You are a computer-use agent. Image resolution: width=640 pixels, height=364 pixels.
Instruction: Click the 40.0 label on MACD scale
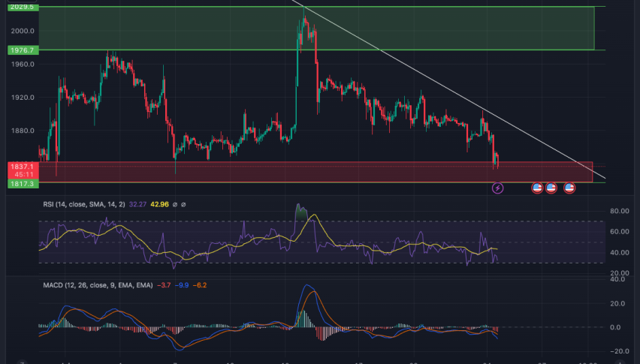point(617,279)
